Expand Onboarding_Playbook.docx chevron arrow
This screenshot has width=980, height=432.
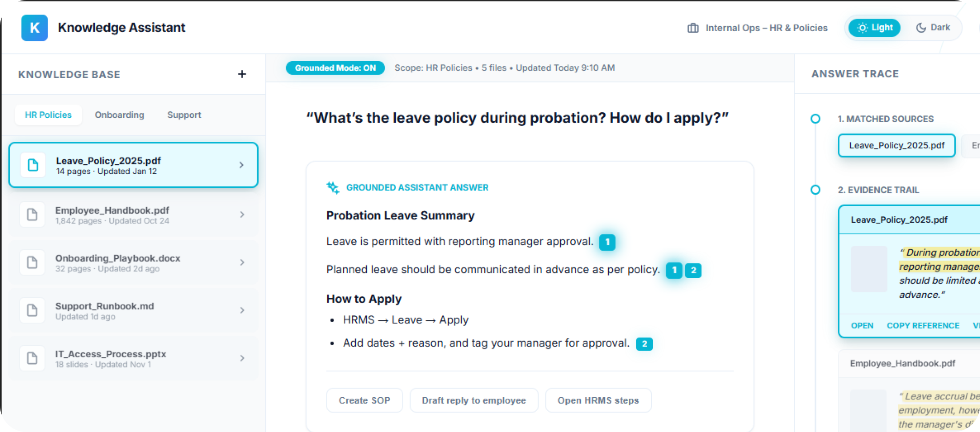click(242, 263)
